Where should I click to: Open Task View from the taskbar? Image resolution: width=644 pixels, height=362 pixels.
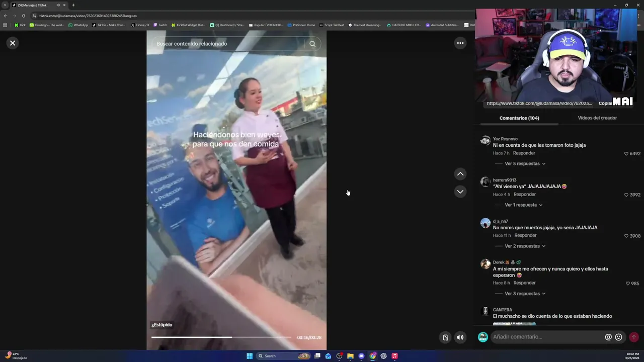pos(317,356)
